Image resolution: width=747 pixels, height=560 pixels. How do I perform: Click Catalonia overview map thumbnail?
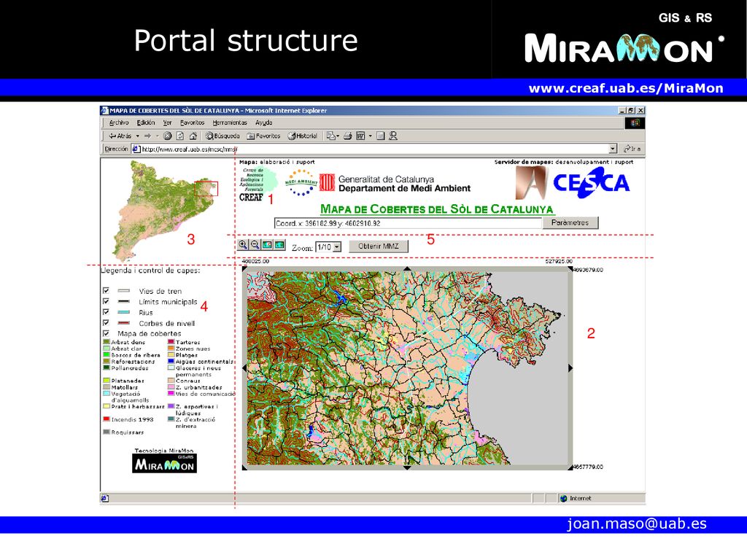coord(166,211)
